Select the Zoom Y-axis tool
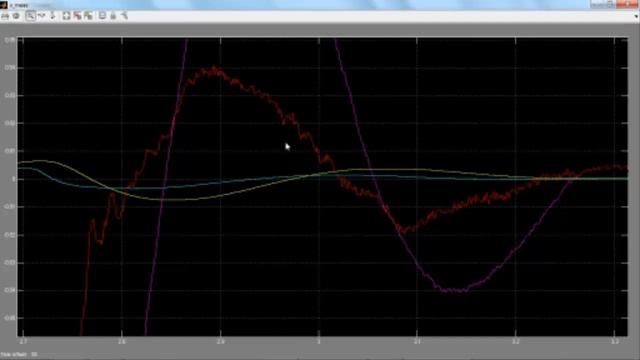This screenshot has height=360, width=640. (53, 16)
